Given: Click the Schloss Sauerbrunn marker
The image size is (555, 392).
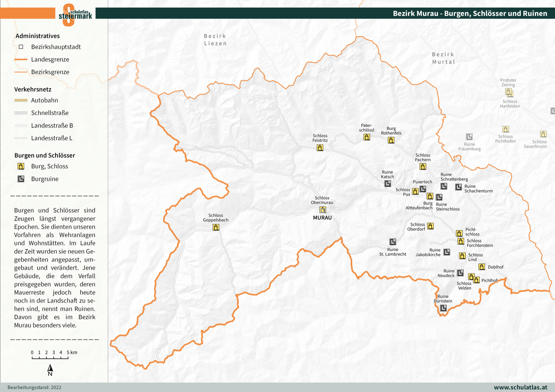Looking at the screenshot, I should [543, 134].
